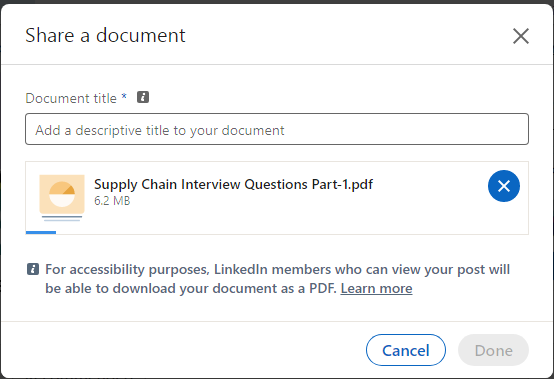Click the greyed-out Done button
The height and width of the screenshot is (379, 554).
[493, 350]
